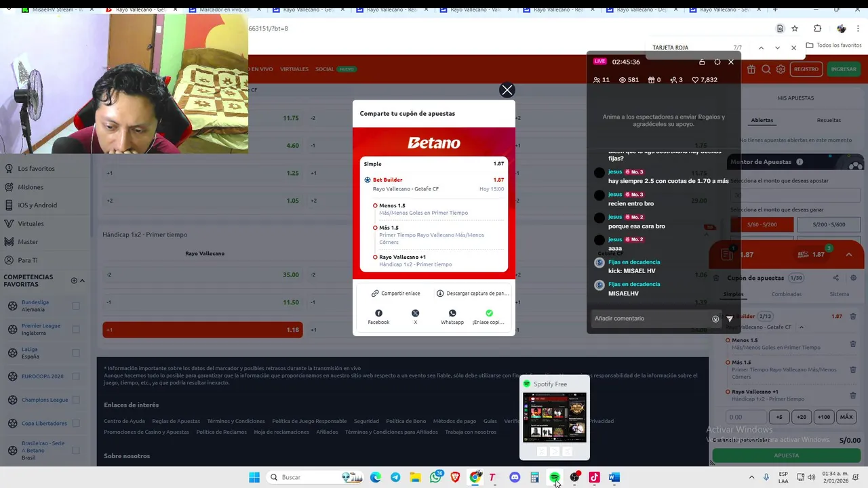Open live overlay settings icon

717,62
